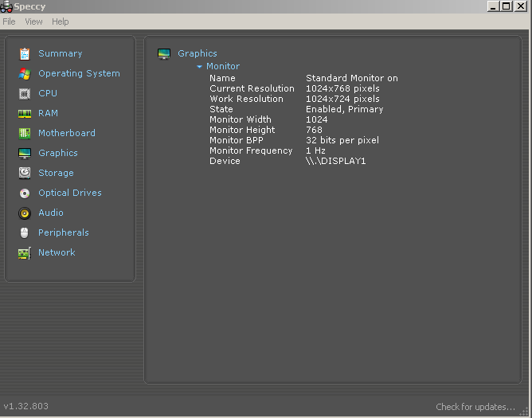
Task: Click the Standard Monitor on value
Action: tap(352, 78)
